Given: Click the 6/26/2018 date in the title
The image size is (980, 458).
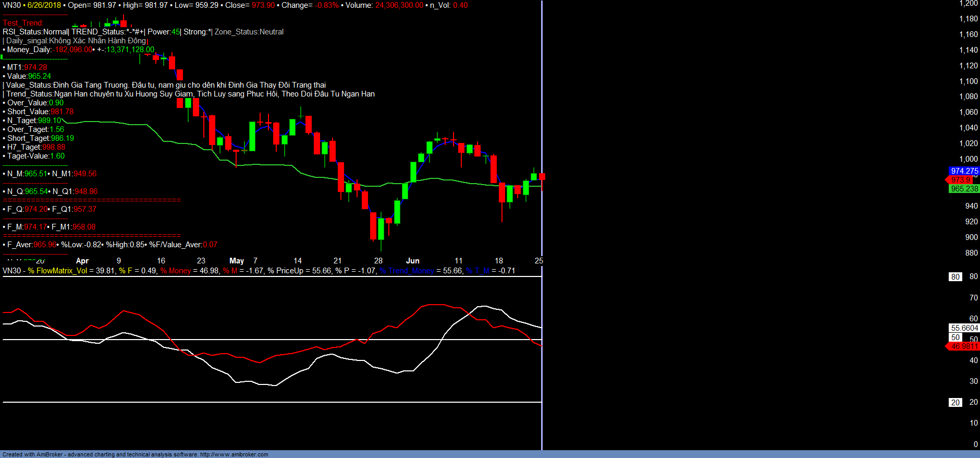Looking at the screenshot, I should 44,5.
